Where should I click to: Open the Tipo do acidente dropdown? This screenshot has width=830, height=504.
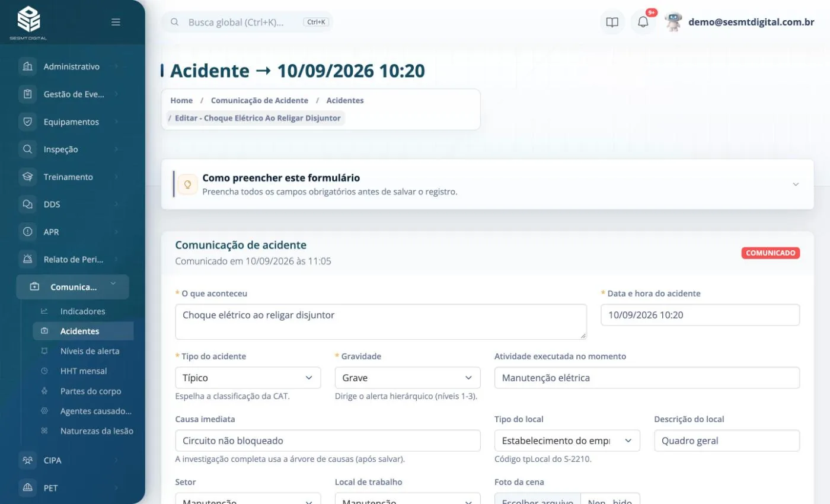point(248,378)
